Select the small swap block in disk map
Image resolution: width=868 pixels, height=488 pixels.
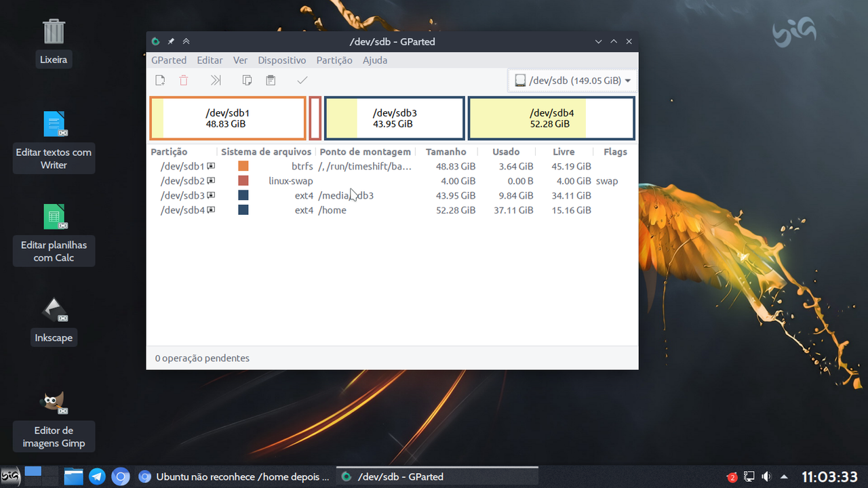pyautogui.click(x=315, y=119)
